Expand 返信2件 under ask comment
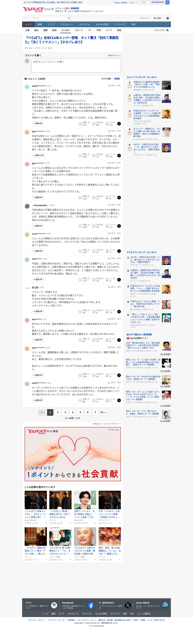The width and height of the screenshot is (193, 644). pos(38,375)
